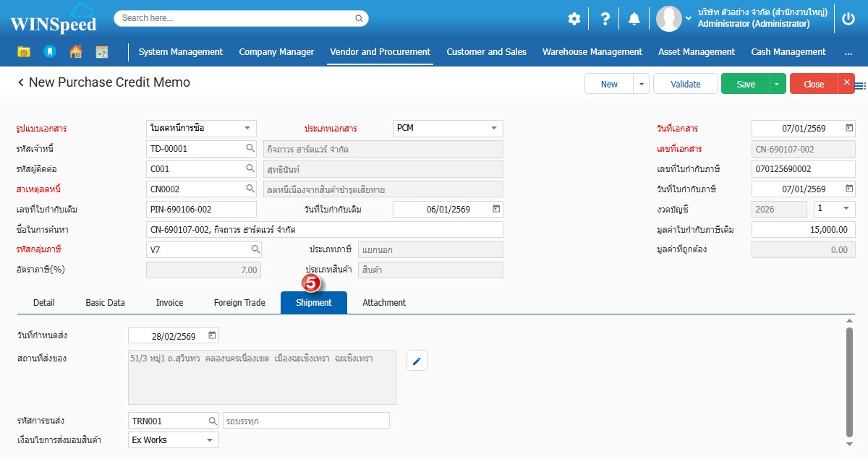Click the Validate button

685,84
